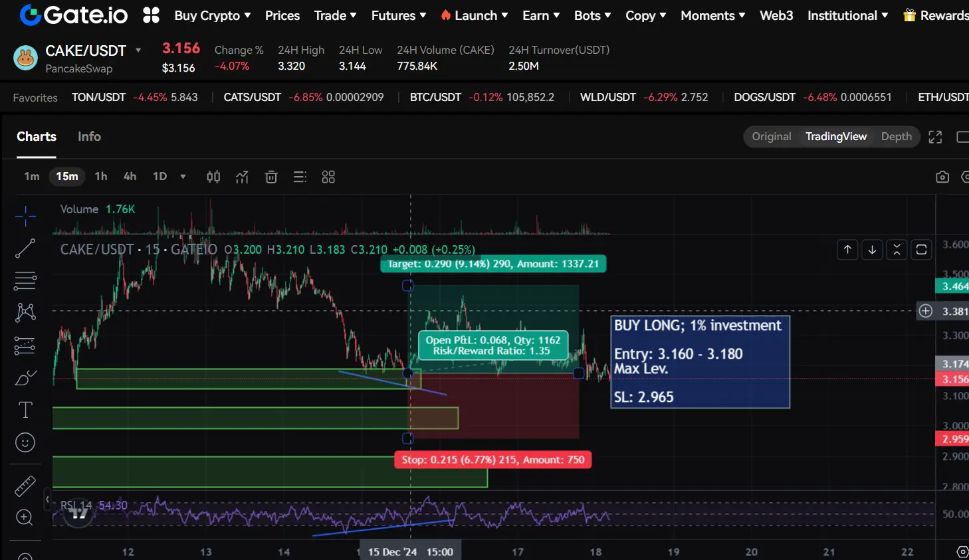Image resolution: width=969 pixels, height=560 pixels.
Task: Click the TradingView logo on the chart
Action: 78,512
